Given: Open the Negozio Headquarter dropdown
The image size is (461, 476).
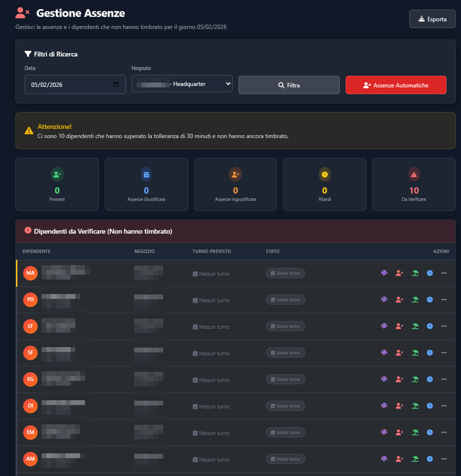Looking at the screenshot, I should pyautogui.click(x=182, y=84).
